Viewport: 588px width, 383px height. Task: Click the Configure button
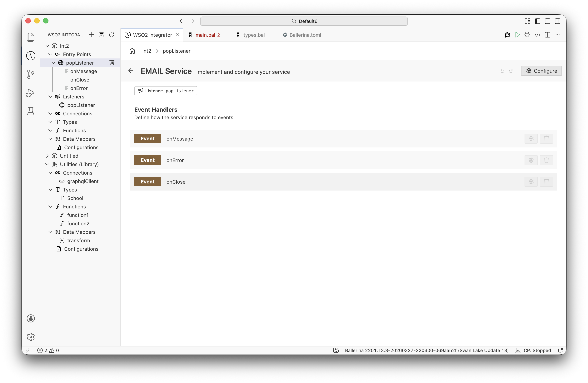pyautogui.click(x=541, y=71)
